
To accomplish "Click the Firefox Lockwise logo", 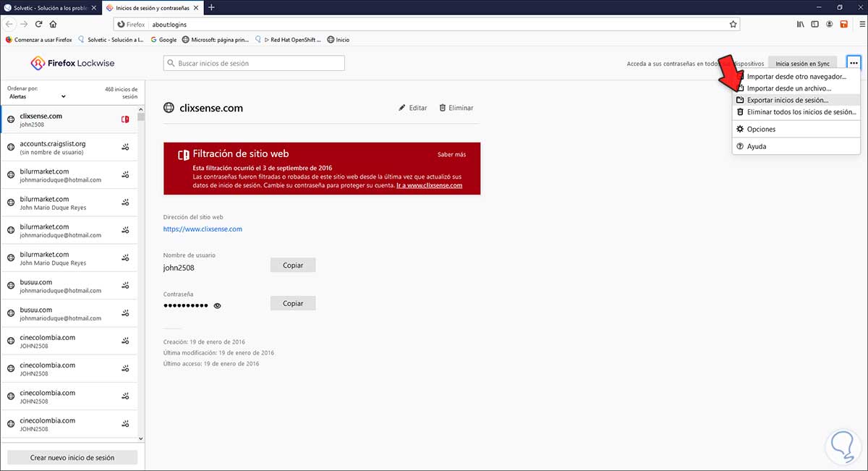I will point(72,64).
